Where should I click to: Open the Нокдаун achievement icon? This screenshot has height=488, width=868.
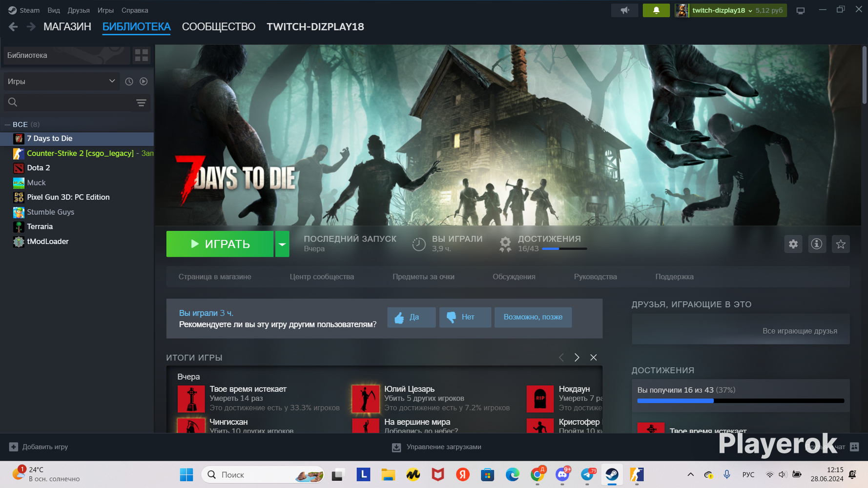(540, 399)
